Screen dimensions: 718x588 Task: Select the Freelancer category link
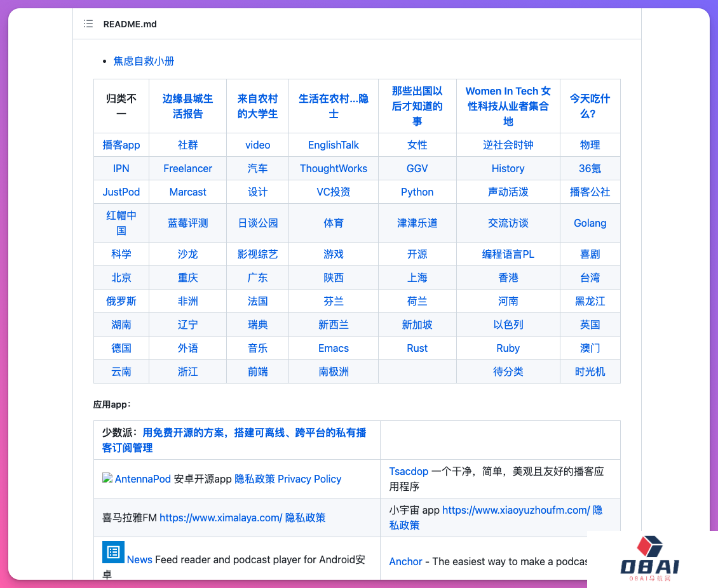pos(187,168)
